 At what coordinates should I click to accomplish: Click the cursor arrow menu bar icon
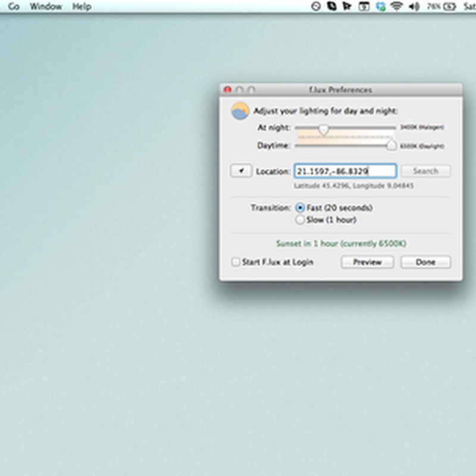coord(347,7)
